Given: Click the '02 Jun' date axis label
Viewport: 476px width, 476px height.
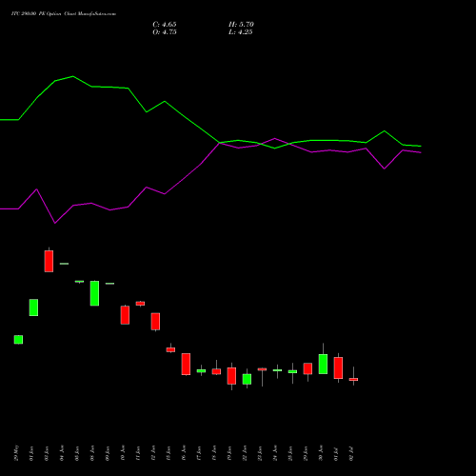Looking at the screenshot, I should 47,453.
